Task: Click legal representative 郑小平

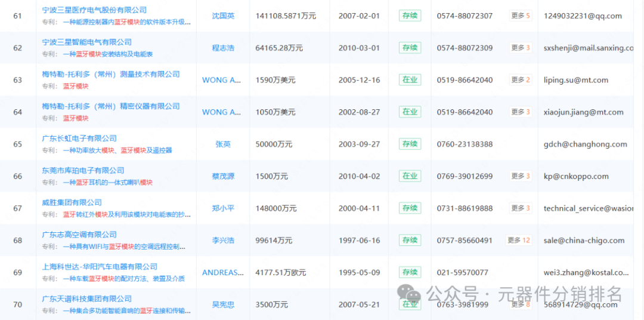Action: coord(223,208)
